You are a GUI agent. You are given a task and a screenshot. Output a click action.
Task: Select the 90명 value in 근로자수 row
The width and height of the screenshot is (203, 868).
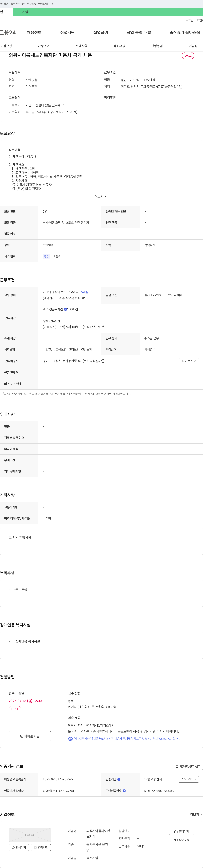[140, 846]
